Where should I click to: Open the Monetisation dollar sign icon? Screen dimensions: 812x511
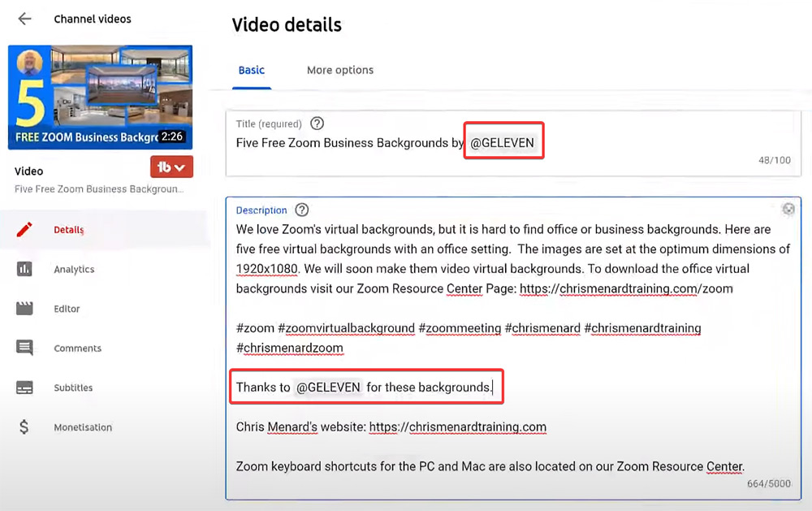coord(24,427)
